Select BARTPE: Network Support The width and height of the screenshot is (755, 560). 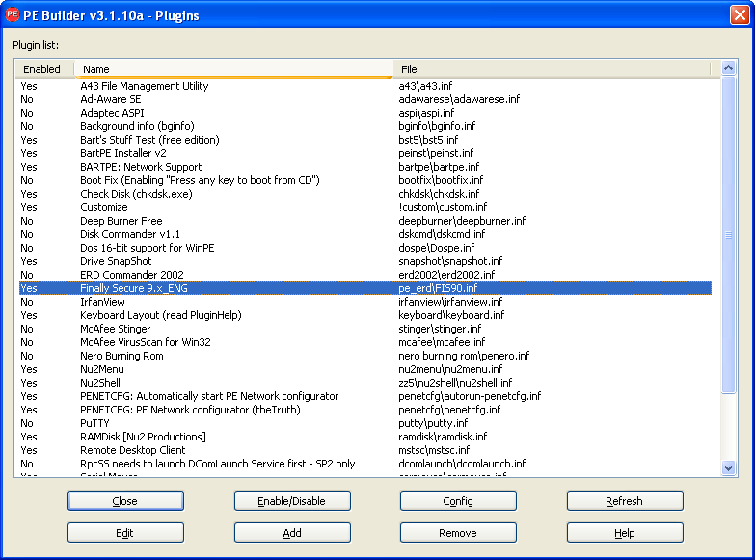(365, 167)
